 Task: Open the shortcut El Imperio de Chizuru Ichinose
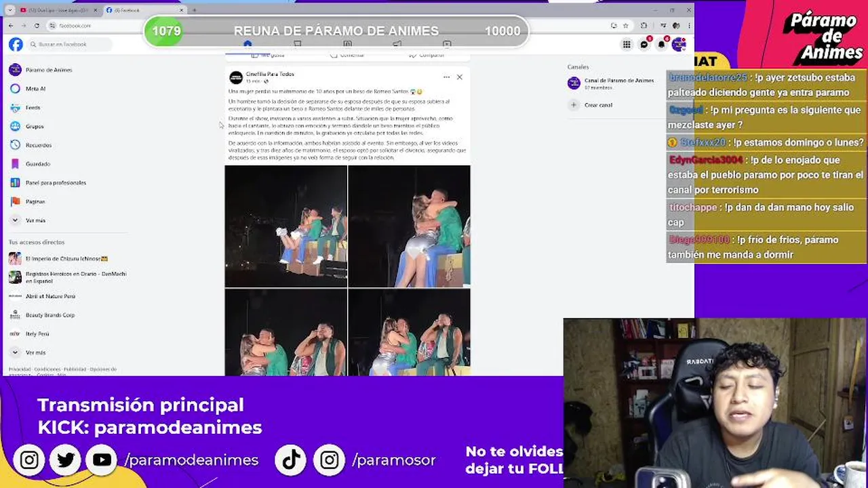pos(59,258)
